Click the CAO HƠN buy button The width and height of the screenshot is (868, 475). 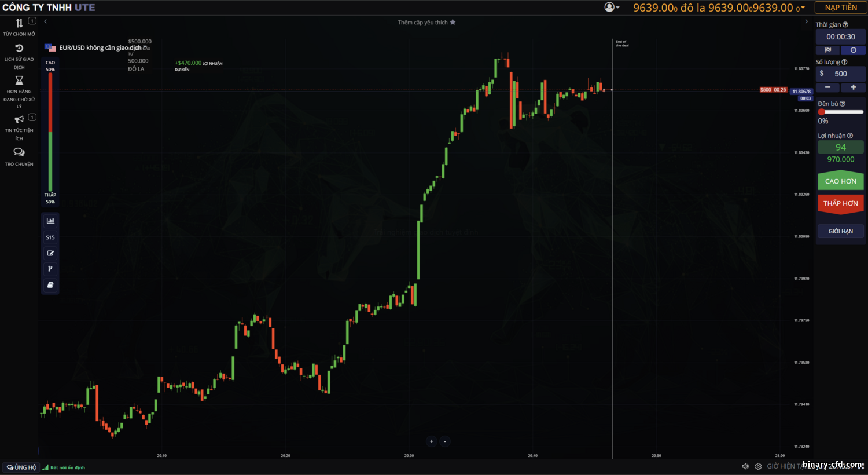840,181
